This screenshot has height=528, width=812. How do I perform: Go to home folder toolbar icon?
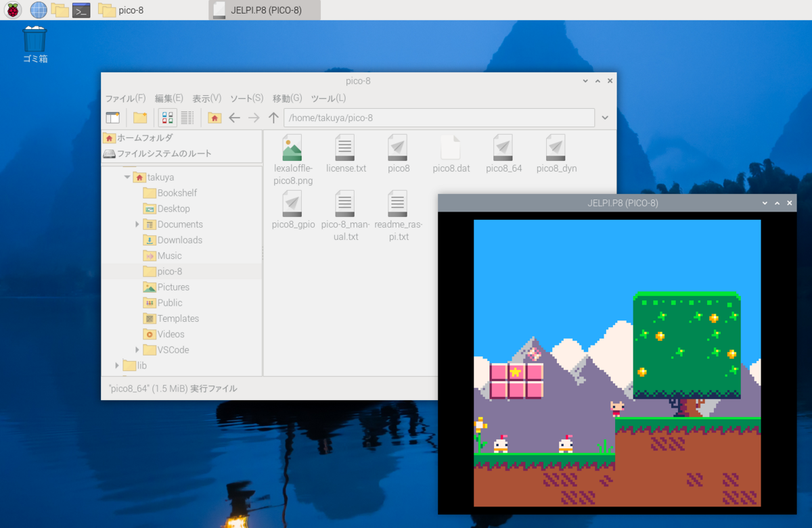(x=215, y=118)
